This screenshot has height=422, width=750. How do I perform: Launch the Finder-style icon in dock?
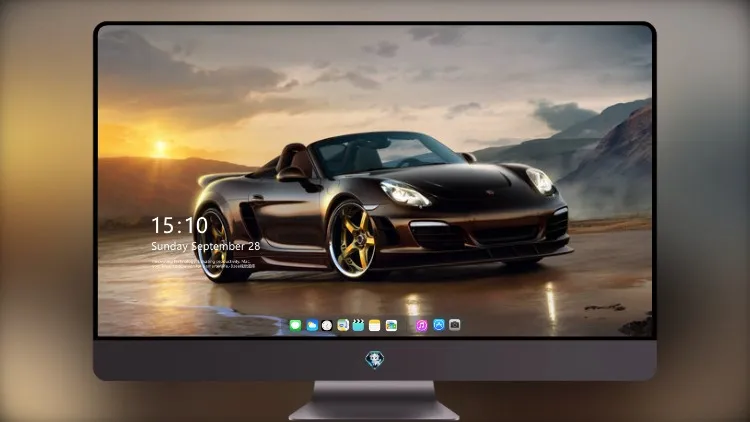point(343,325)
